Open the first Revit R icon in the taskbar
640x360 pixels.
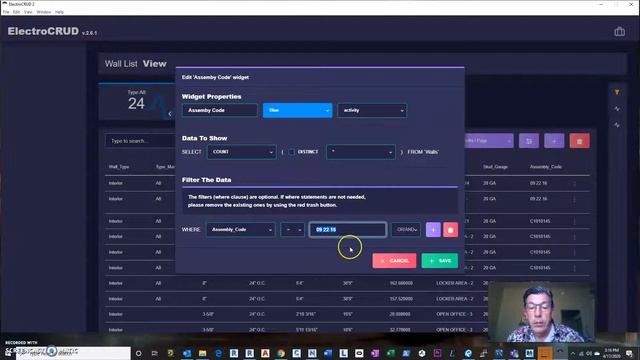click(x=234, y=353)
